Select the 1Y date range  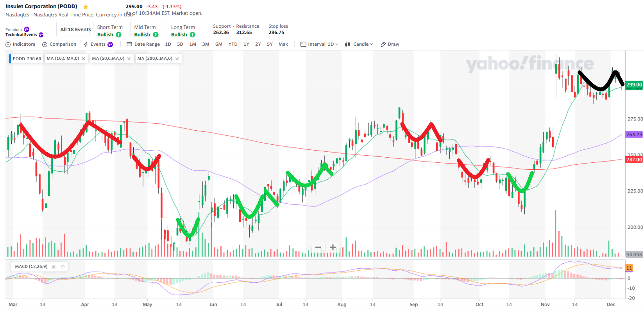246,44
